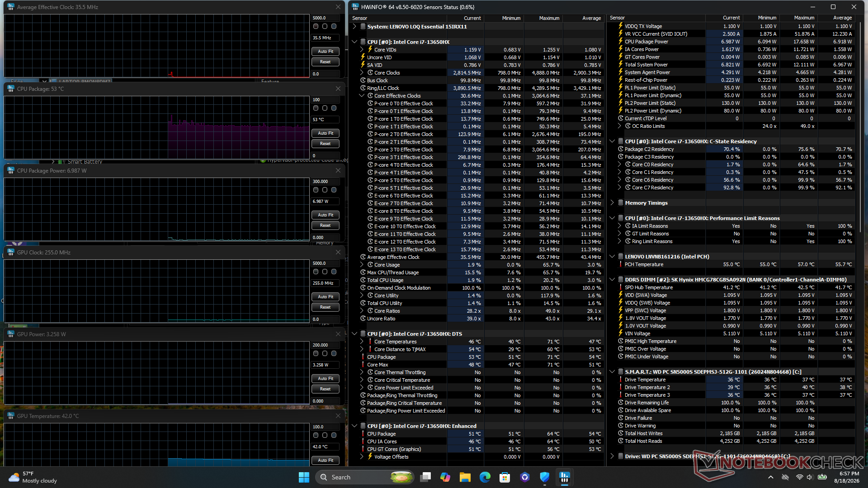Click Auto Fit in CPU Package temperature graph

click(x=325, y=133)
